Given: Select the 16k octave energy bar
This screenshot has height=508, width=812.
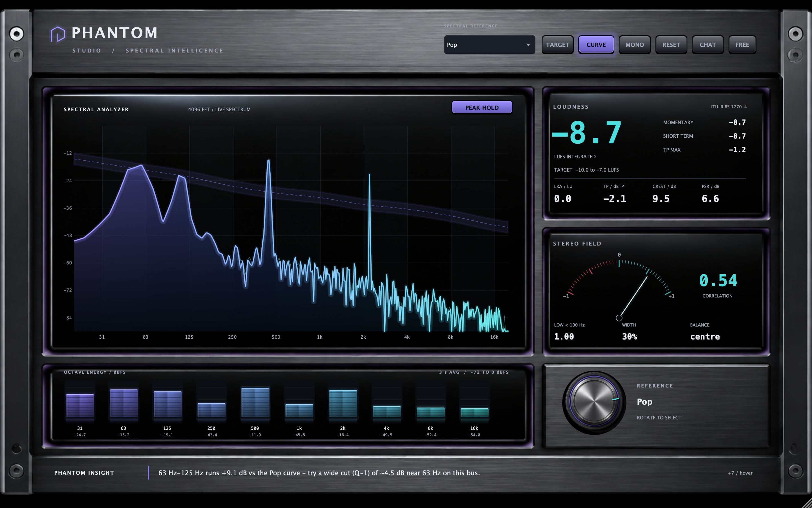Looking at the screenshot, I should pyautogui.click(x=475, y=413).
